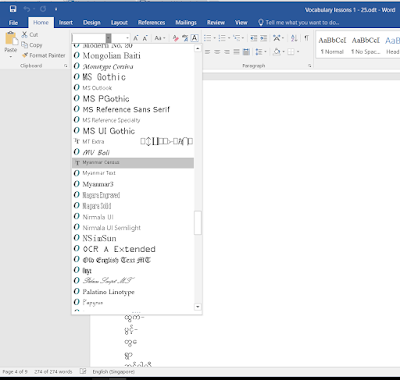Click the font list scroll-down arrow
This screenshot has width=400, height=380.
coord(198,307)
